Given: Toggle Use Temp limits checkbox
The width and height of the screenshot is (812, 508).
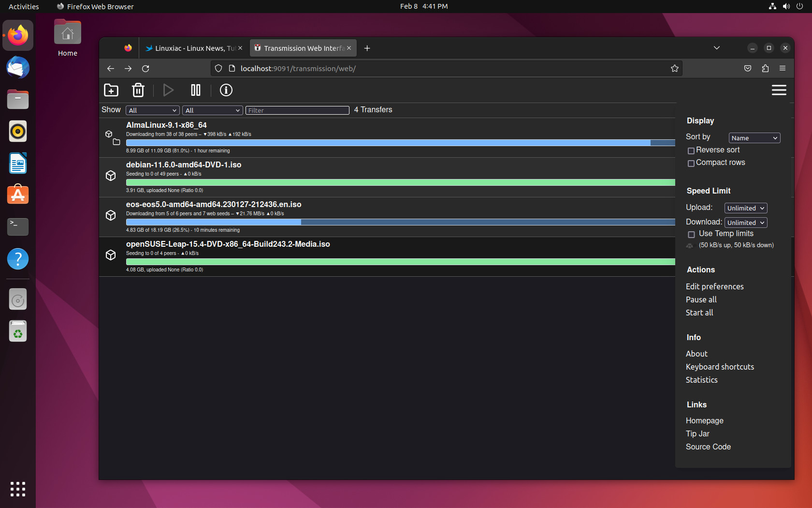Looking at the screenshot, I should 691,234.
